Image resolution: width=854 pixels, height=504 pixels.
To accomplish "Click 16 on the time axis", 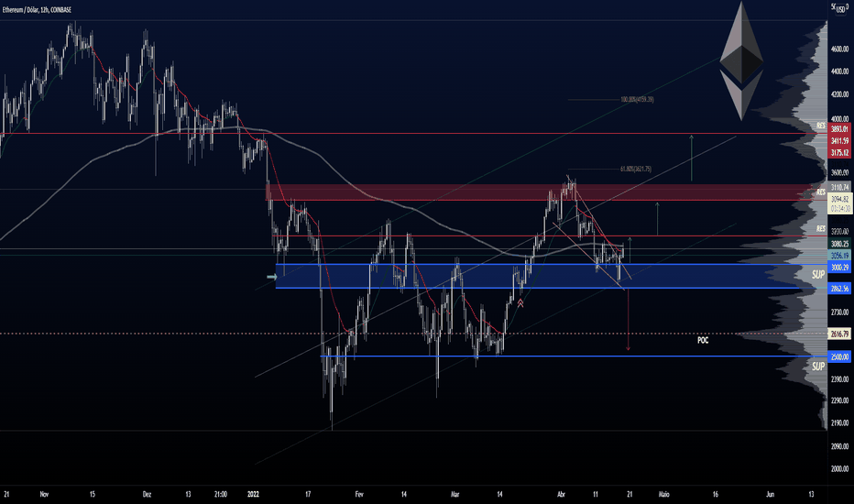I will click(x=715, y=495).
